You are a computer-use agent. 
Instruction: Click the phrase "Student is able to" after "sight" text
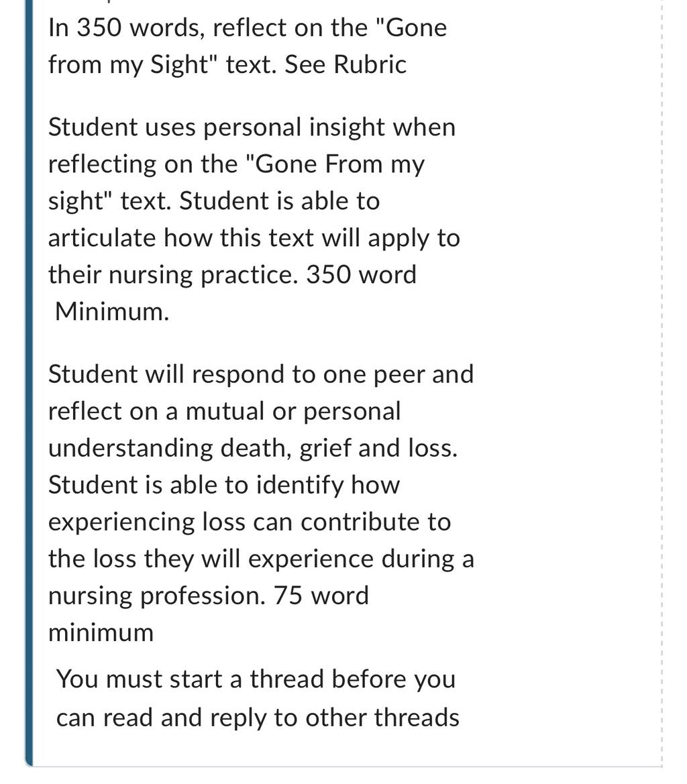(280, 201)
